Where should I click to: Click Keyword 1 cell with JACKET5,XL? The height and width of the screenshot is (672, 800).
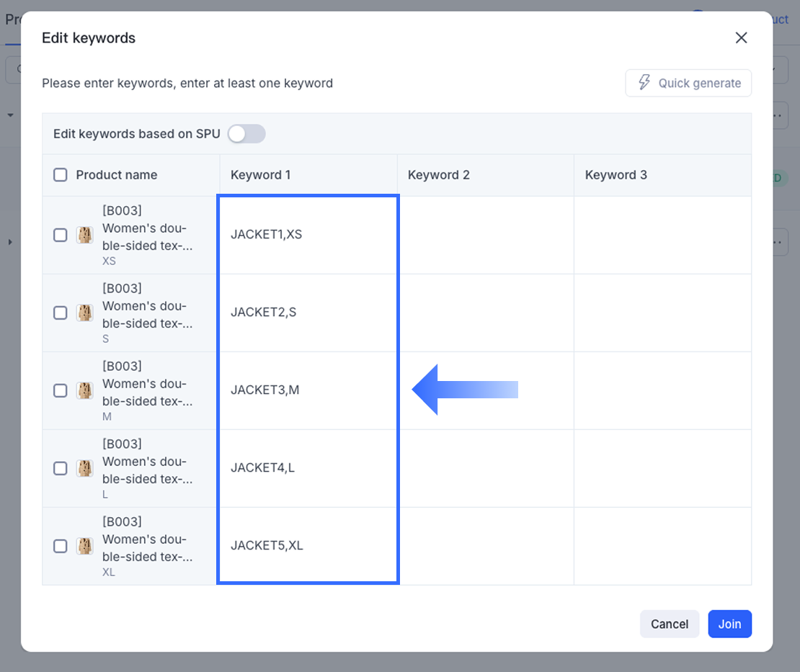click(308, 546)
